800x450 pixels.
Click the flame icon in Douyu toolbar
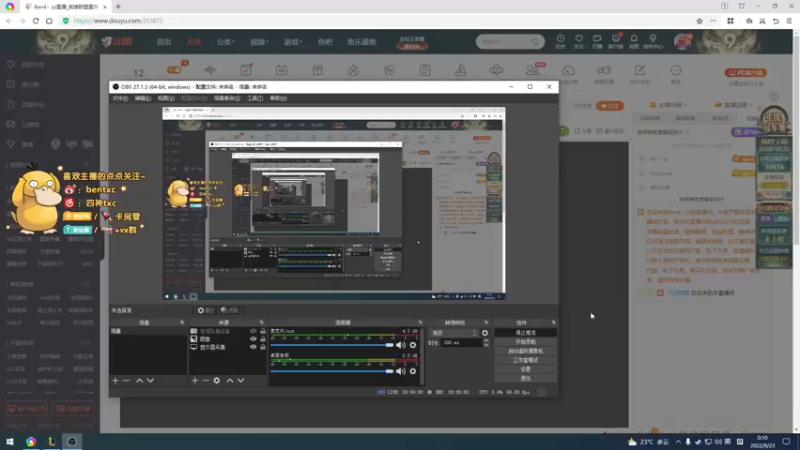click(x=354, y=70)
